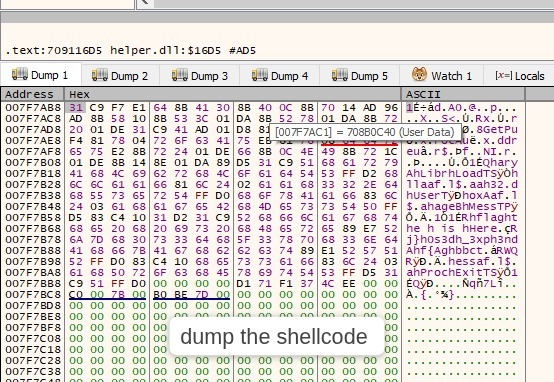The width and height of the screenshot is (554, 382).
Task: Select highlighted byte 31 at 007F7AB8
Action: [x=76, y=107]
